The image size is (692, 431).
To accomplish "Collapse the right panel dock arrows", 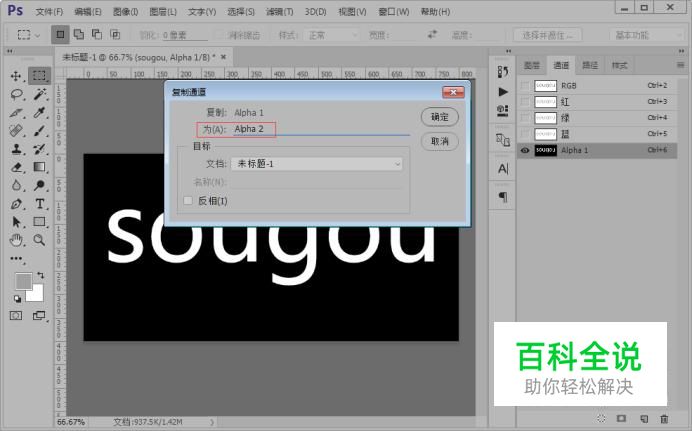I will coord(681,51).
